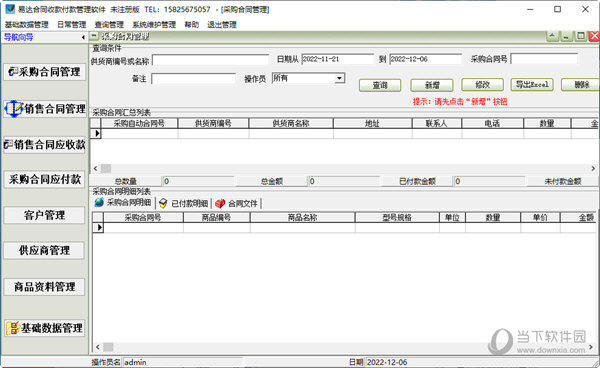The width and height of the screenshot is (600, 368).
Task: Click 供货商编号 column header
Action: (x=213, y=123)
